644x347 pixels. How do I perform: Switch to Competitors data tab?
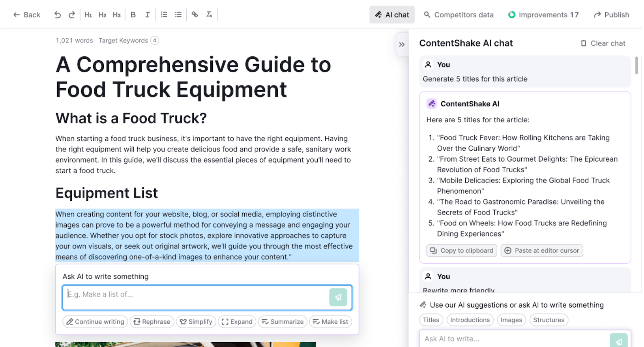click(459, 15)
